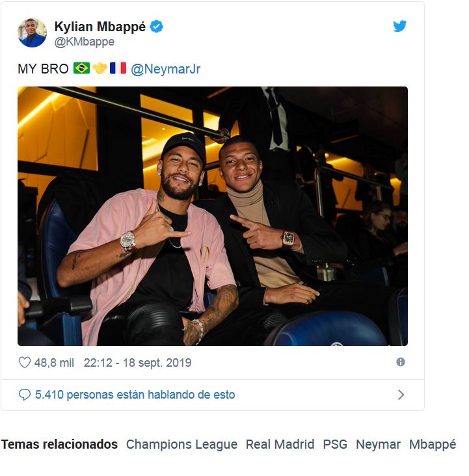
Task: Open Kylian Mbappé profile avatar
Action: [33, 33]
